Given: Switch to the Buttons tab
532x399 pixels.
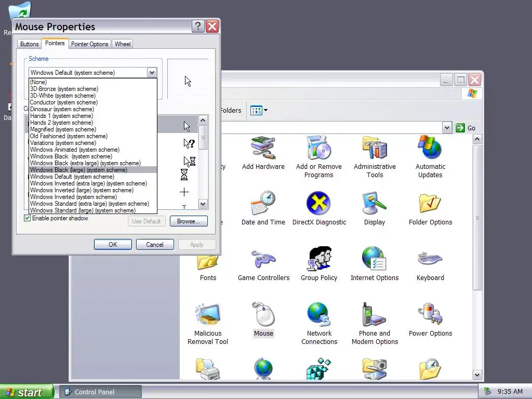Looking at the screenshot, I should click(x=29, y=44).
